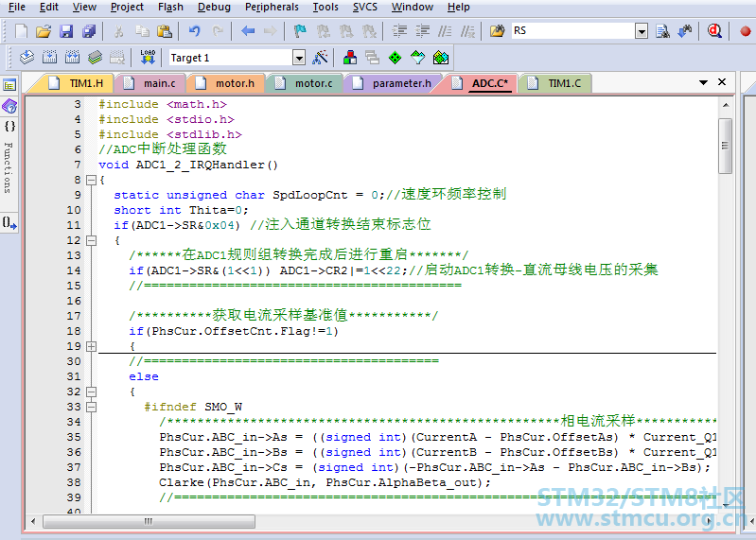Image resolution: width=756 pixels, height=540 pixels.
Task: Open the File menu
Action: [x=17, y=7]
